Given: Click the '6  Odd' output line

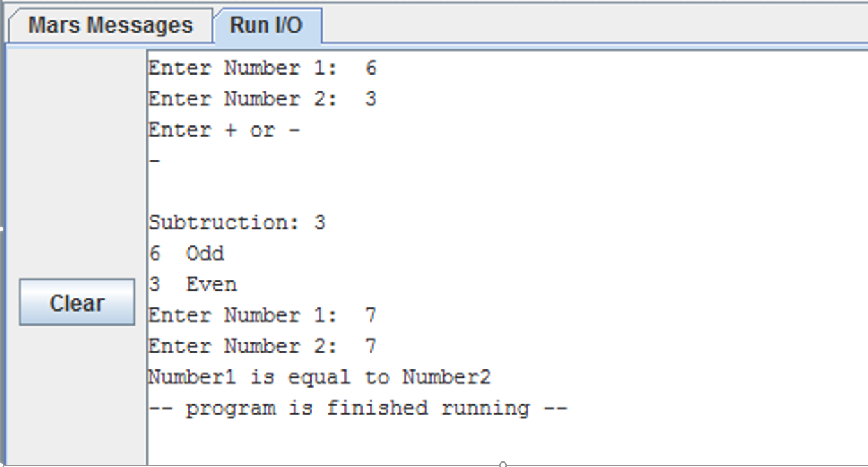Looking at the screenshot, I should 186,254.
